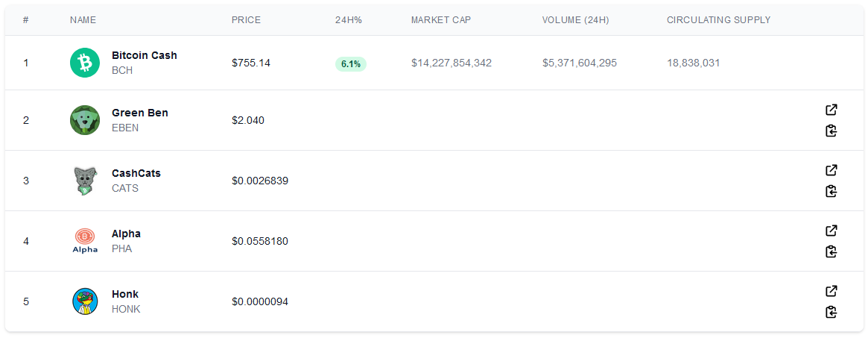Sort by the MARKET CAP column header
The height and width of the screenshot is (338, 868).
[441, 20]
